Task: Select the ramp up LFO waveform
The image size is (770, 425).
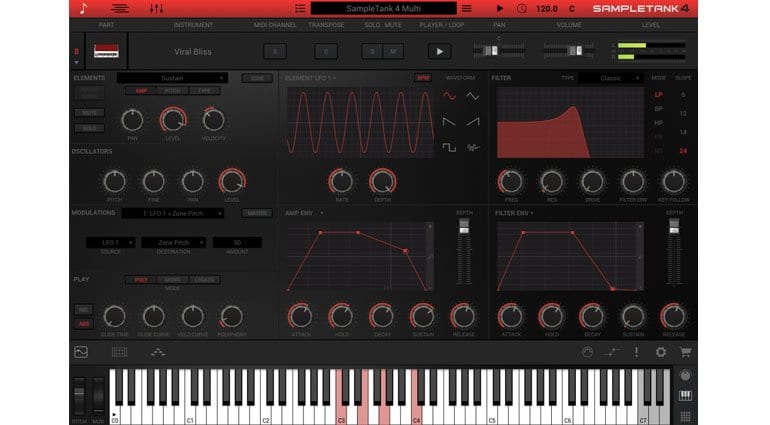Action: pyautogui.click(x=472, y=121)
